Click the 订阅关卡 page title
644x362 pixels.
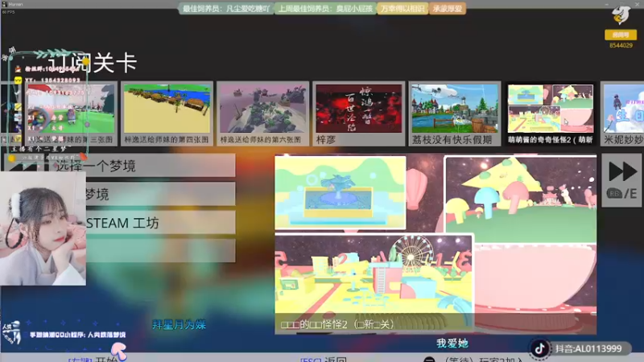93,63
